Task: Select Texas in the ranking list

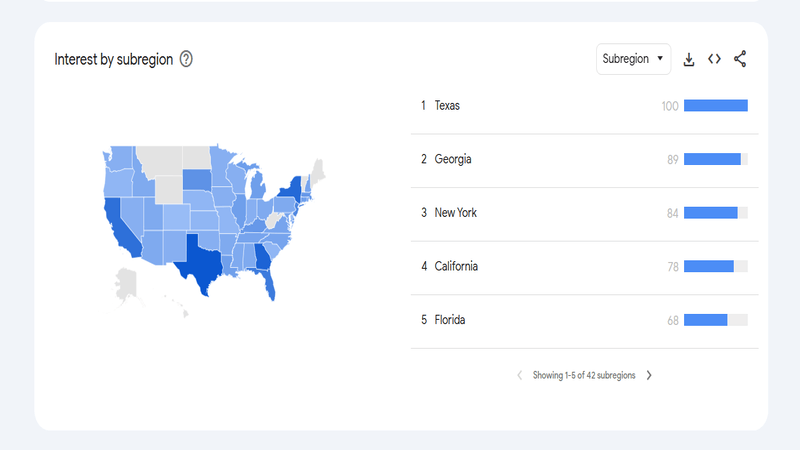Action: (447, 106)
